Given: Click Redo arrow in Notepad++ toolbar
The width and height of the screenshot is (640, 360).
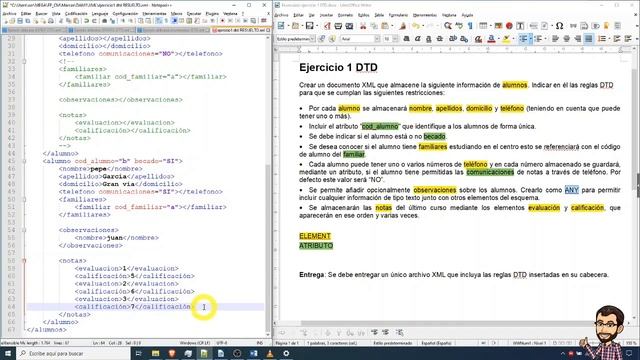Looking at the screenshot, I should click(x=94, y=20).
